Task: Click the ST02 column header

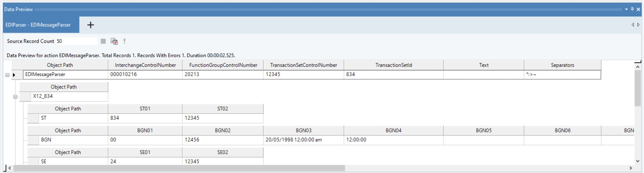Action: point(223,109)
